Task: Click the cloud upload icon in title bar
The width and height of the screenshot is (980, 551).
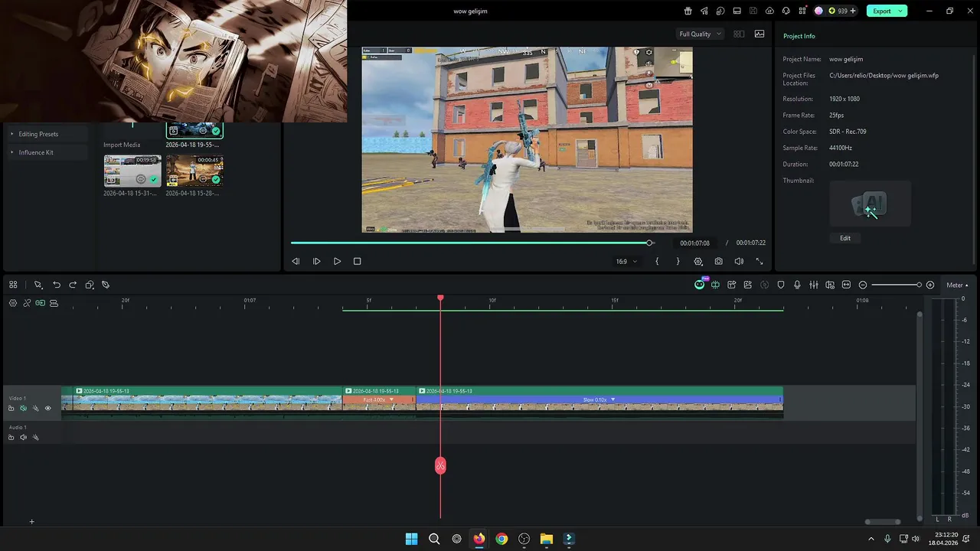Action: [x=769, y=11]
